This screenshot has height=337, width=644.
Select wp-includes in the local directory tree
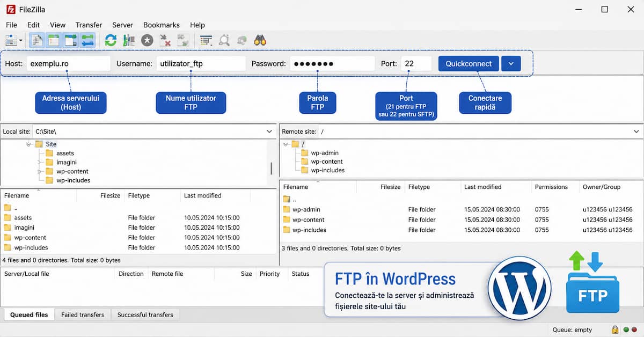pyautogui.click(x=73, y=180)
